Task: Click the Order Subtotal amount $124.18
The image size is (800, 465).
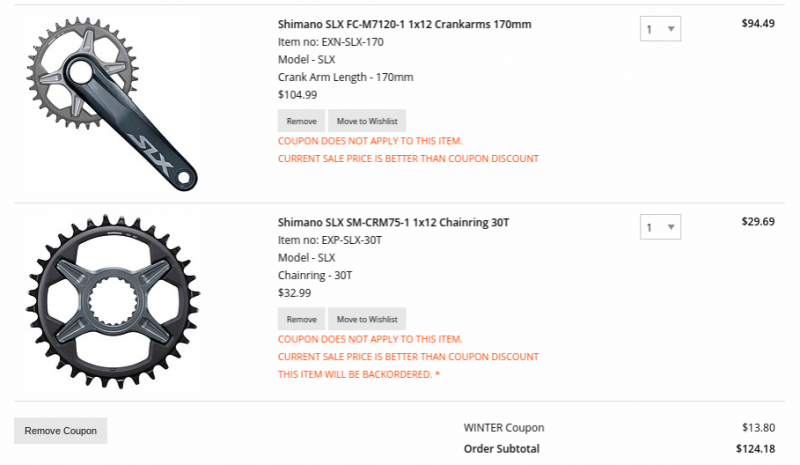Action: (x=755, y=449)
